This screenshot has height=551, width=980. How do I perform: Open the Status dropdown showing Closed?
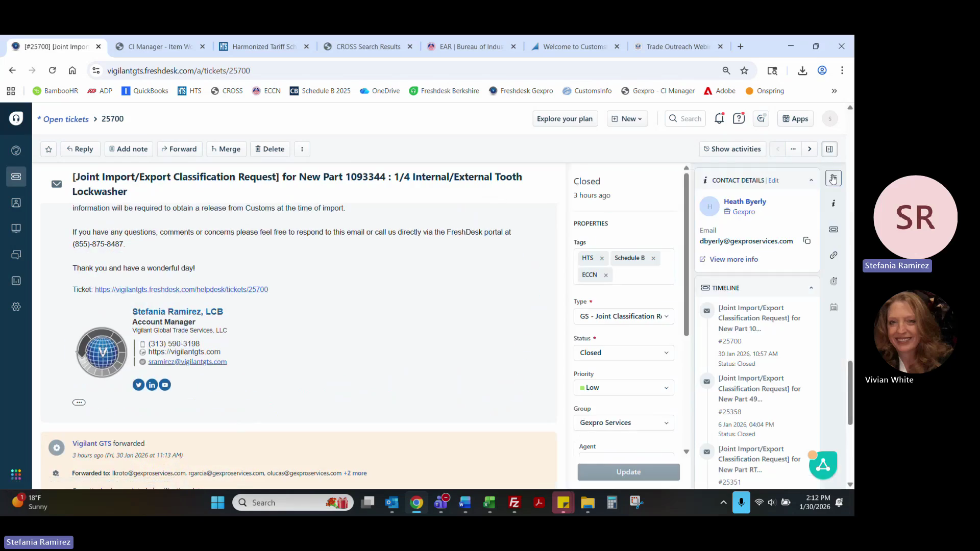623,353
